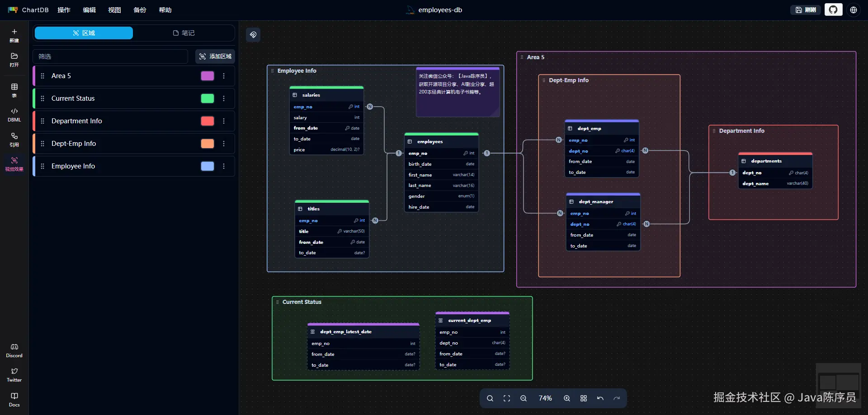This screenshot has width=868, height=415.
Task: Click the green color swatch for Current Status
Action: click(208, 98)
